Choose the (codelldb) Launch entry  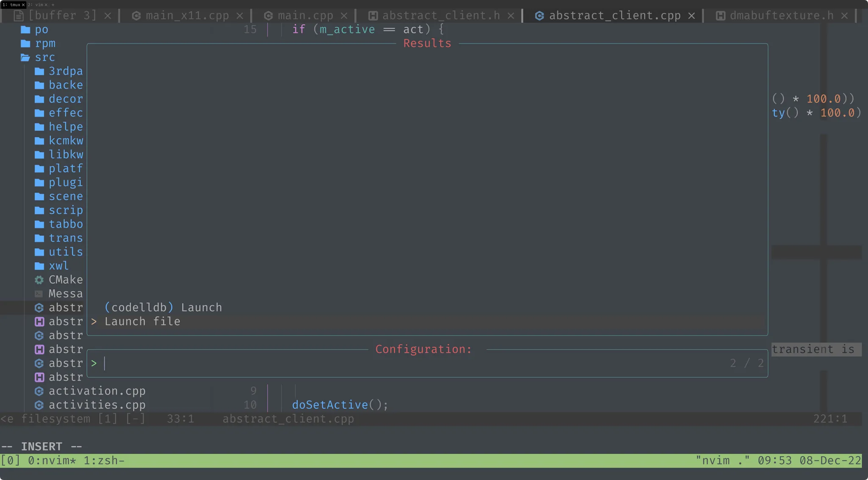coord(163,307)
